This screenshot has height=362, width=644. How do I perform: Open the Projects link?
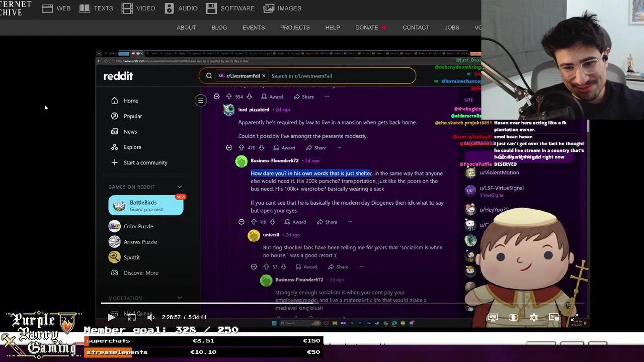295,28
